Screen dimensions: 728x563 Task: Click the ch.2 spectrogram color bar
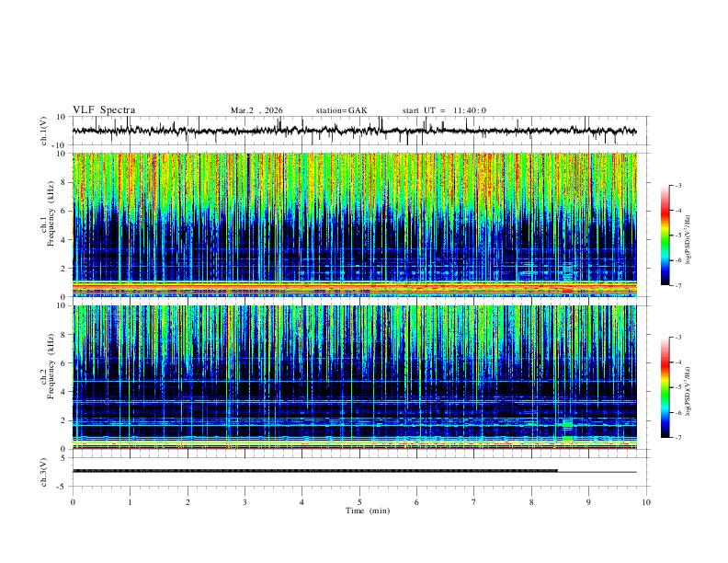point(665,387)
